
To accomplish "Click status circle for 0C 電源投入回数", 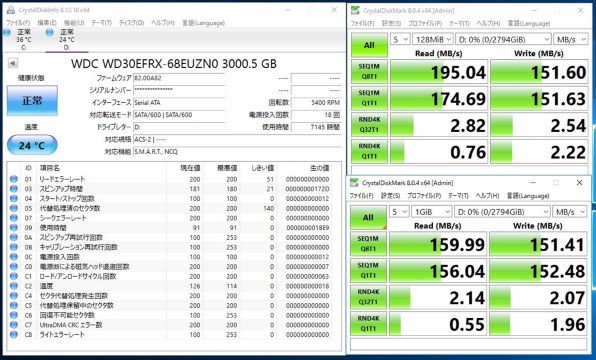I will [x=14, y=257].
